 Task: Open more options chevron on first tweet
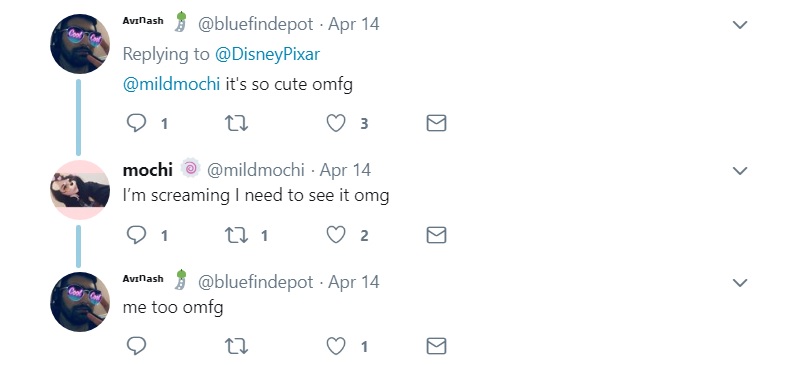pyautogui.click(x=740, y=25)
